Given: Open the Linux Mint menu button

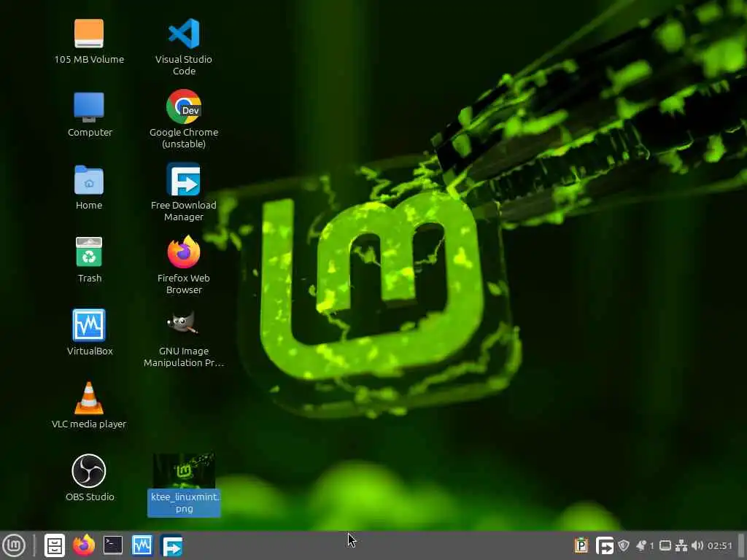Looking at the screenshot, I should point(14,545).
